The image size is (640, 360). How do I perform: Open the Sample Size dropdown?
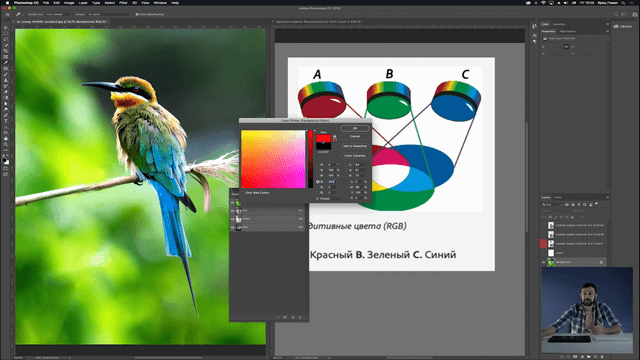coord(59,14)
